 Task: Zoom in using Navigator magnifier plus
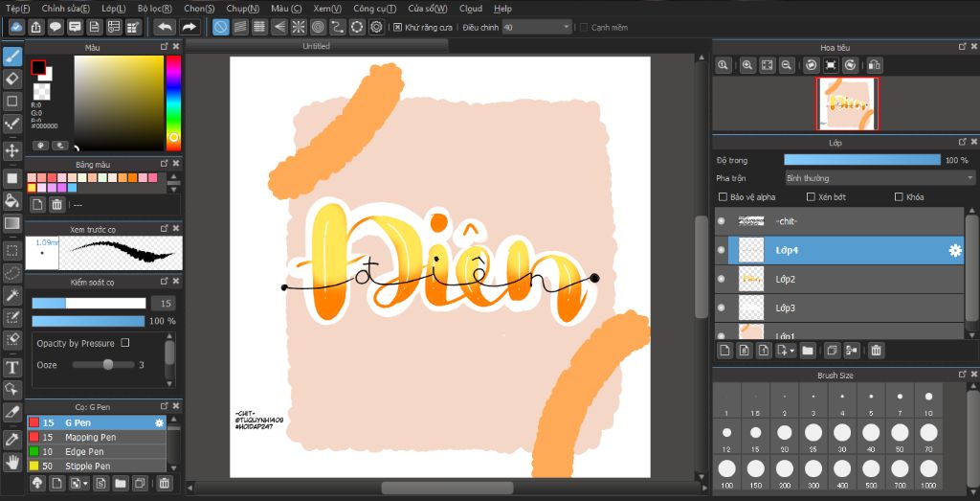746,65
